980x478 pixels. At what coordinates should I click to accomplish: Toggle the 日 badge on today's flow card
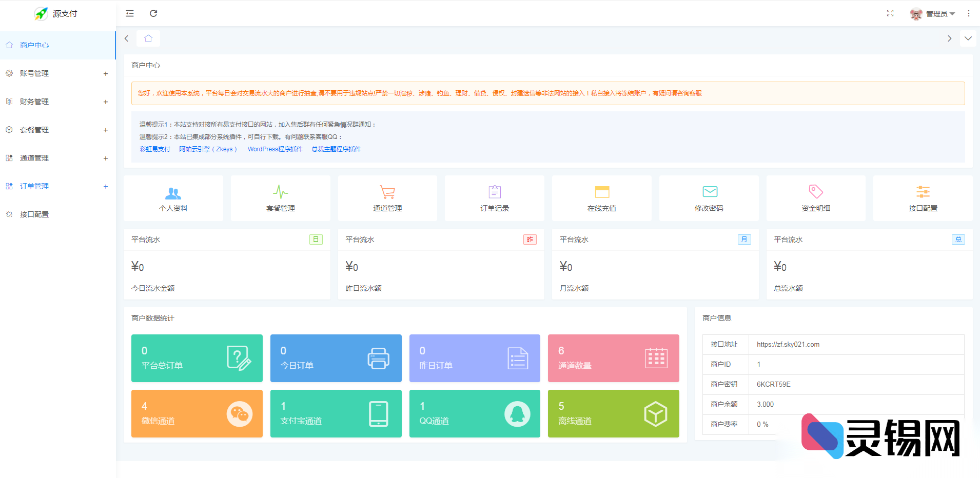pos(316,239)
